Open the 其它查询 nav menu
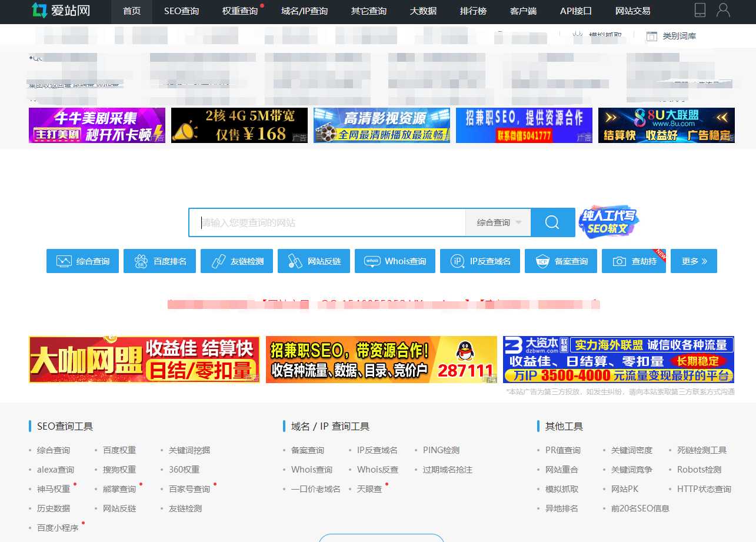 point(369,11)
